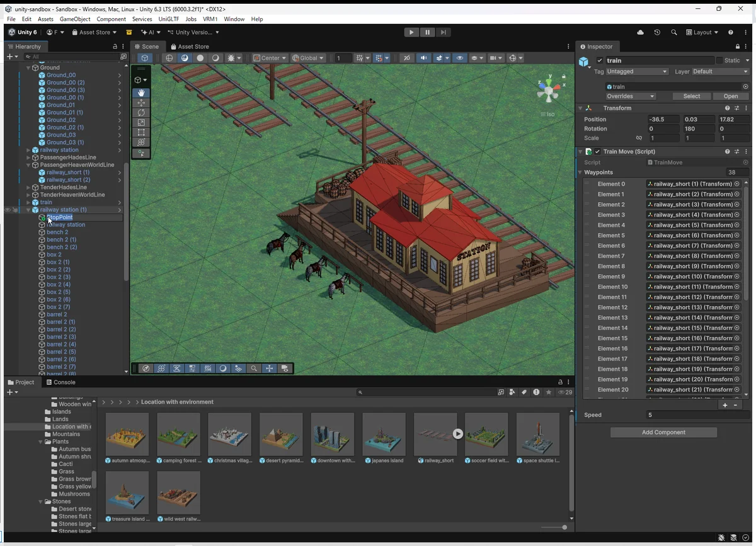Open the GameObject menu

pyautogui.click(x=75, y=20)
